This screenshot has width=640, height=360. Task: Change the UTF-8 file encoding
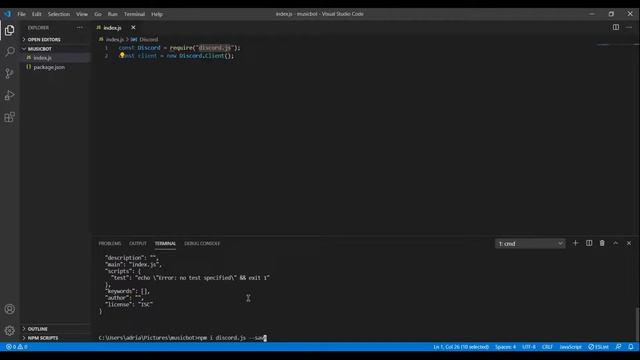(529, 347)
